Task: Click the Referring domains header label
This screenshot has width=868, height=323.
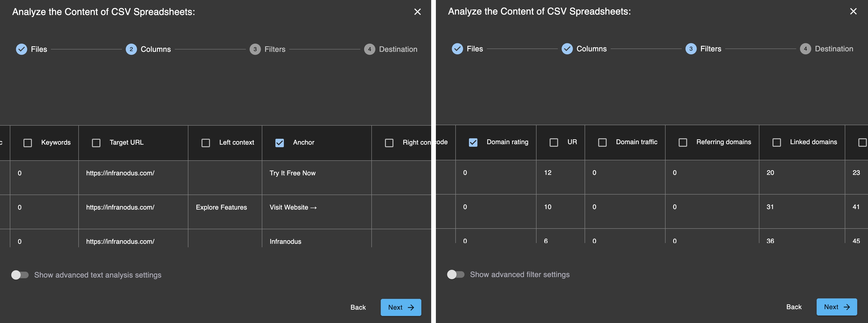Action: tap(724, 142)
